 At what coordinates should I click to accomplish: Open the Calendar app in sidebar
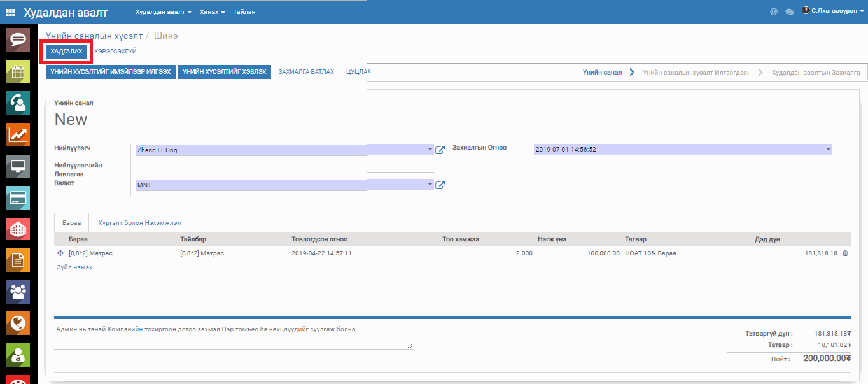(x=18, y=71)
